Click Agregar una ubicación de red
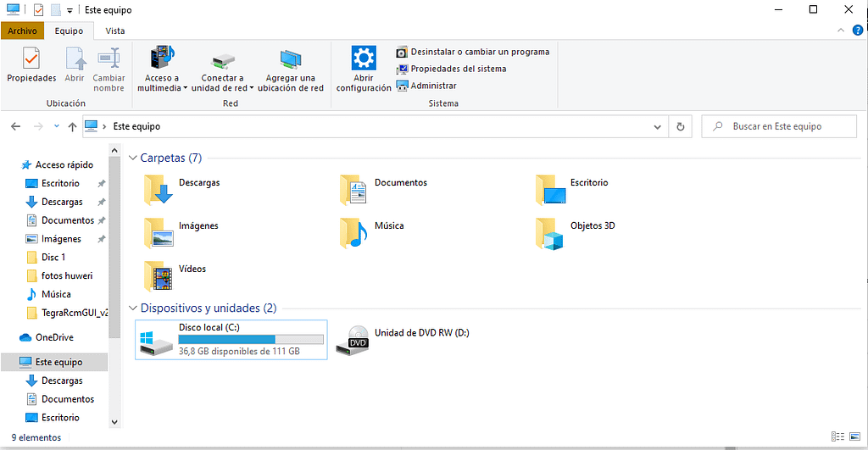 click(291, 69)
